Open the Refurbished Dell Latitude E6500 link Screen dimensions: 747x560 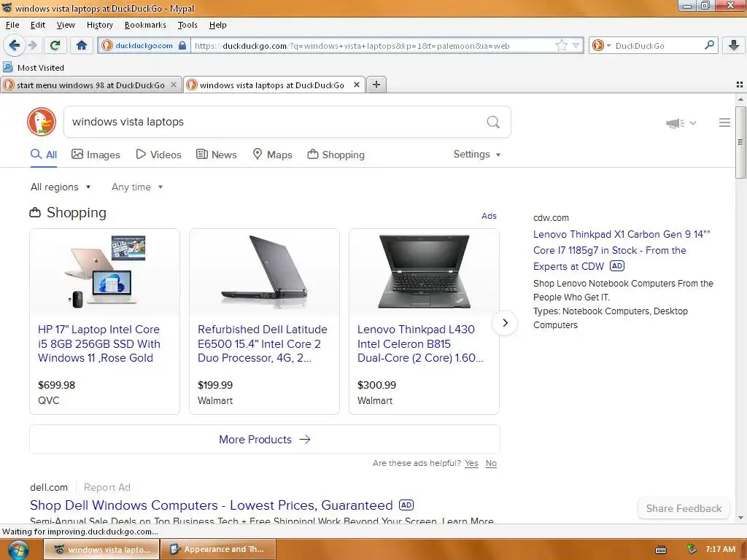coord(263,344)
